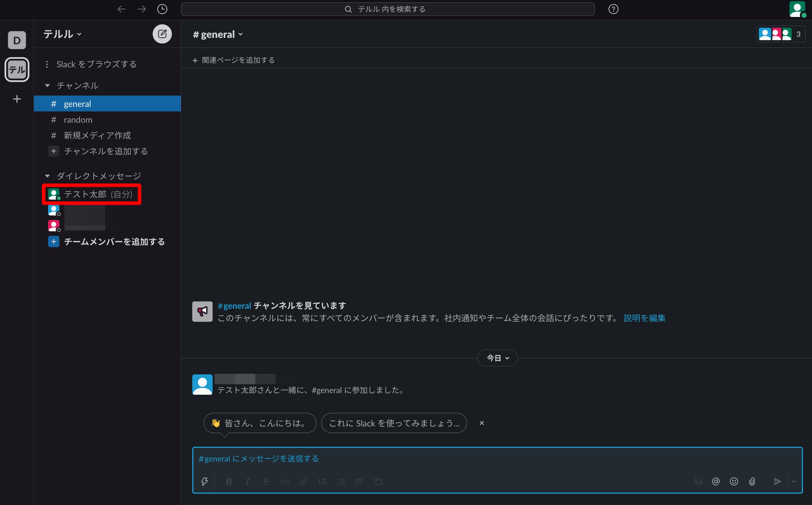Select suggestion 皆さん、こんにちは。
The width and height of the screenshot is (812, 505).
pos(260,423)
